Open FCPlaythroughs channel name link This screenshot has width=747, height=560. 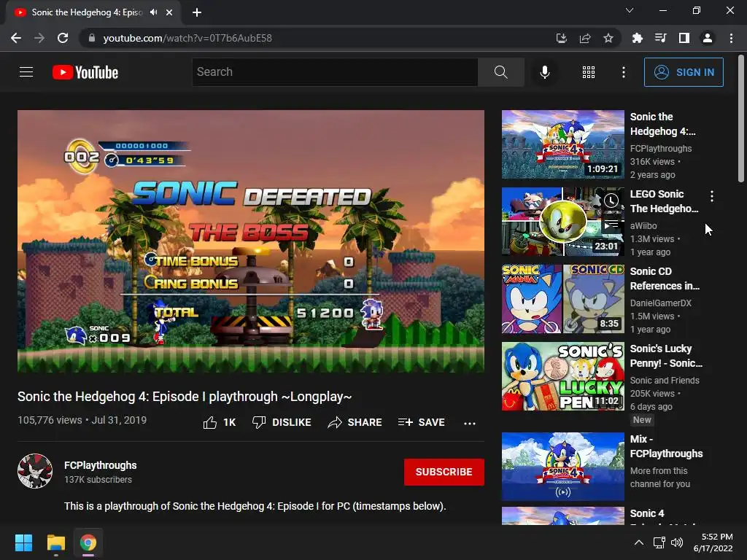pyautogui.click(x=101, y=465)
